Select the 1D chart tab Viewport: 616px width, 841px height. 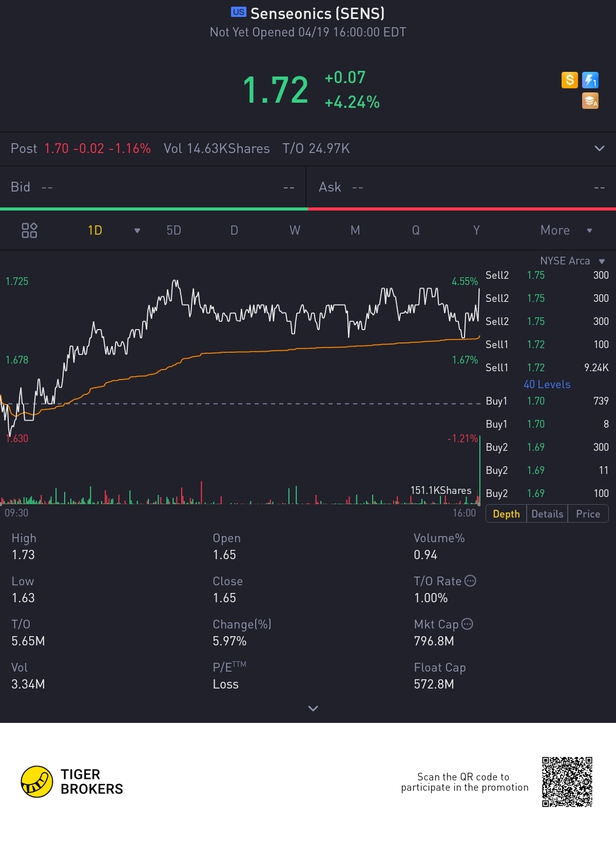pyautogui.click(x=95, y=231)
